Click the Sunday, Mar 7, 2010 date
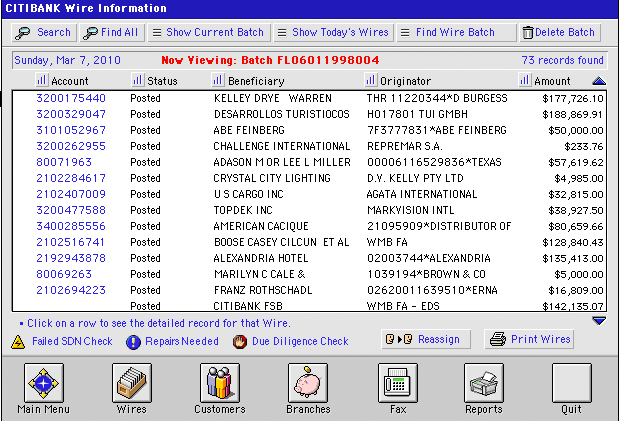Viewport: 619px width, 421px height. pyautogui.click(x=68, y=60)
